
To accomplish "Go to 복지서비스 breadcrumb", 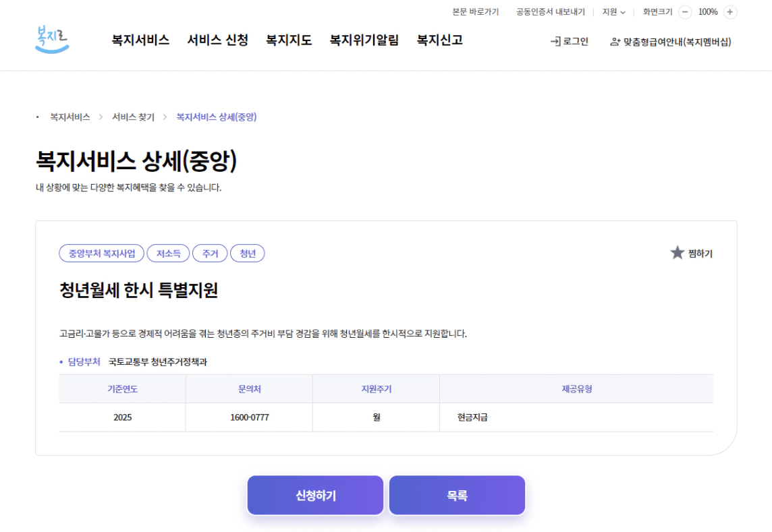I will [70, 117].
